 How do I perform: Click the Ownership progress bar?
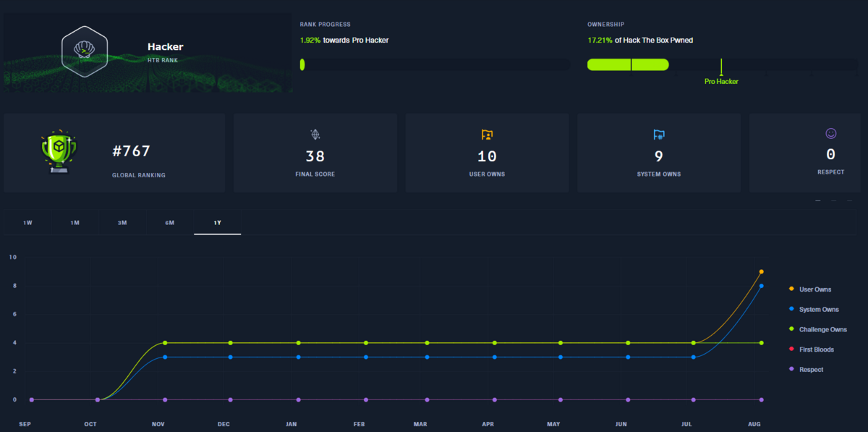(x=723, y=65)
